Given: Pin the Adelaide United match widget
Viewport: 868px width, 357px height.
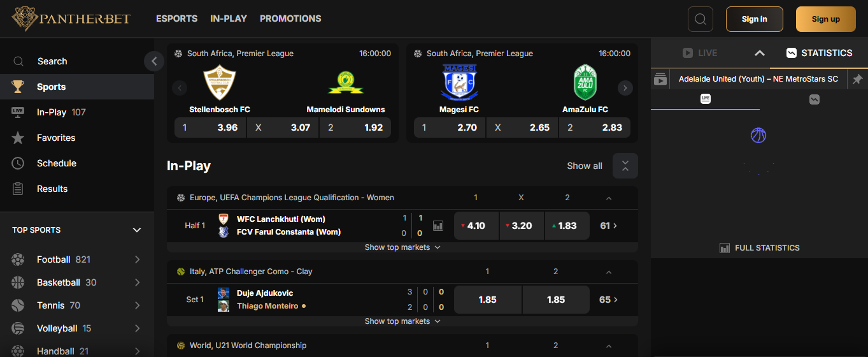Looking at the screenshot, I should 857,79.
